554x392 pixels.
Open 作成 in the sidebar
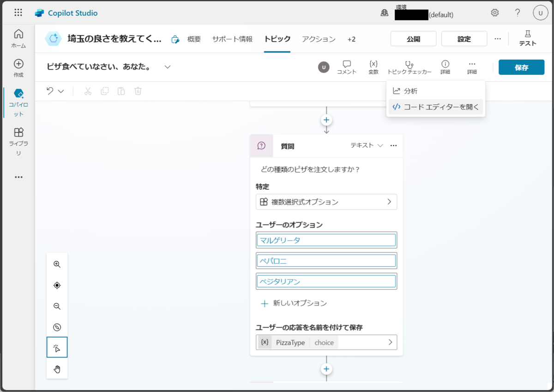(x=18, y=68)
